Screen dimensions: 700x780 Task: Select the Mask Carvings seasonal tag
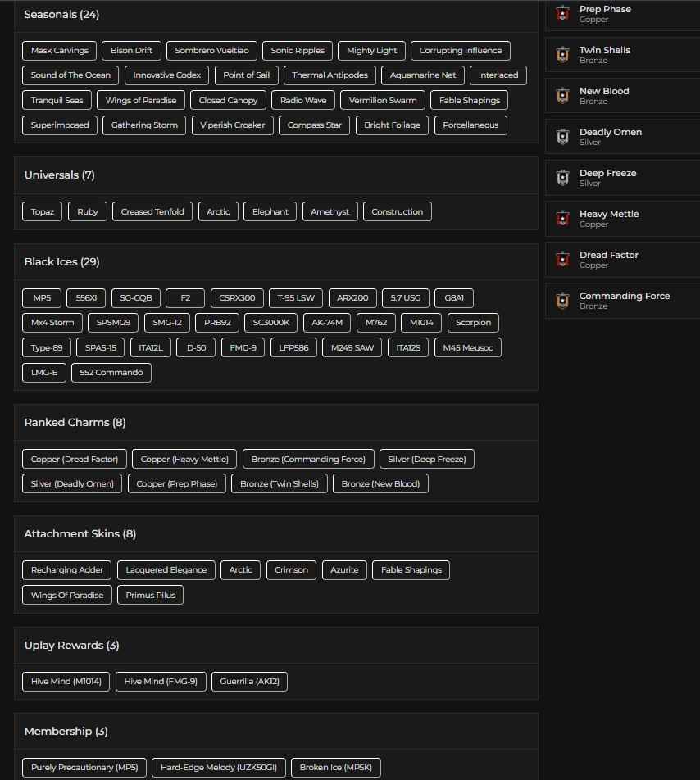(x=59, y=51)
